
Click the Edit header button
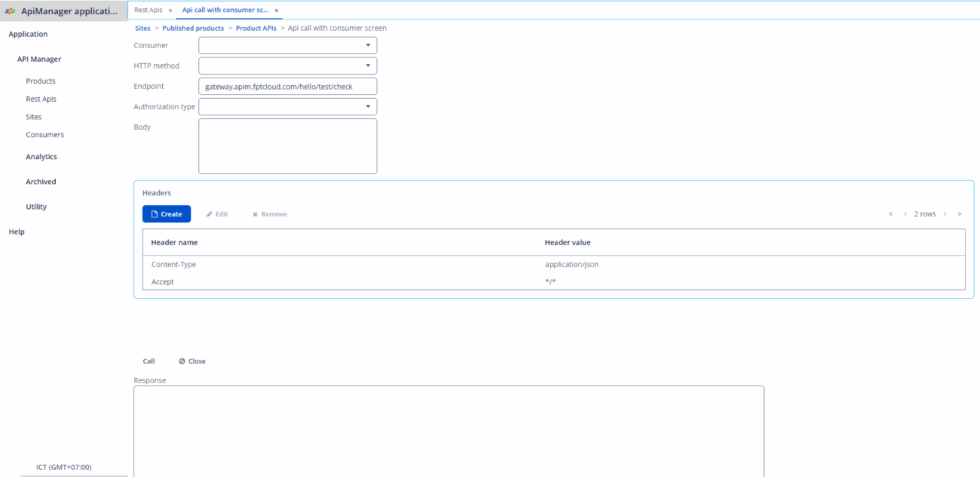point(217,214)
